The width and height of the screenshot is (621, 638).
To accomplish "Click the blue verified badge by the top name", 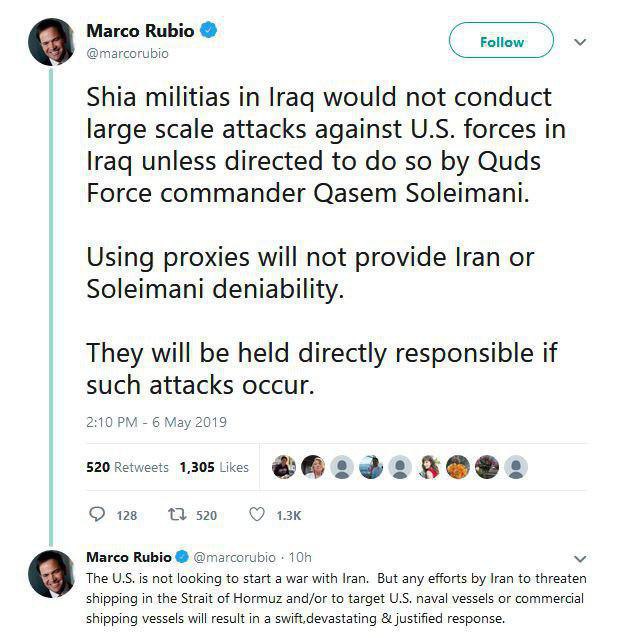I will (209, 31).
